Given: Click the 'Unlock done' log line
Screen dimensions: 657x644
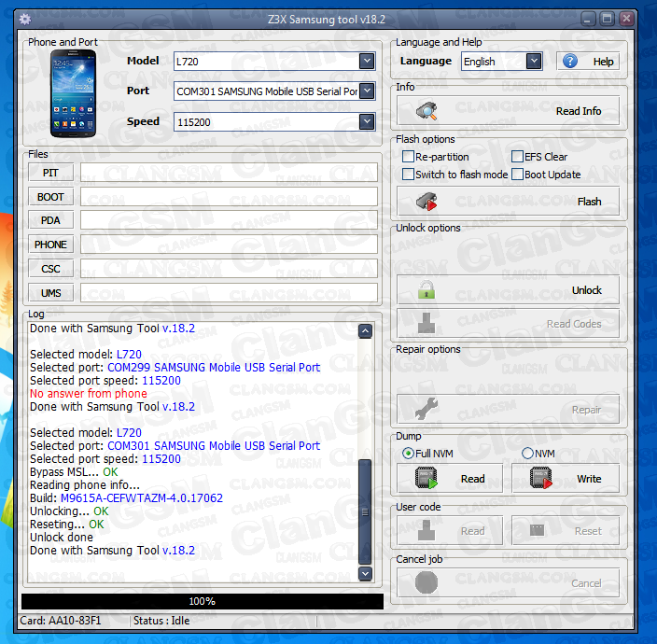Looking at the screenshot, I should coord(62,538).
